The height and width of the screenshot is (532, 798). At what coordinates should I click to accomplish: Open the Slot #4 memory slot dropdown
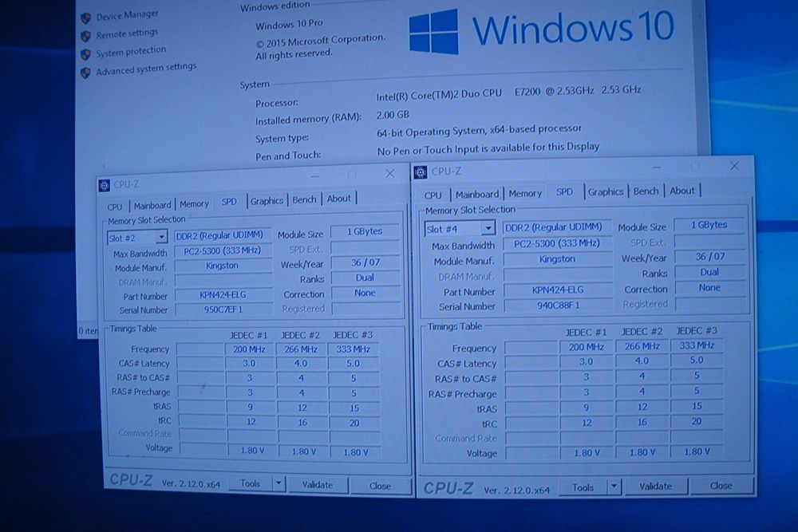pyautogui.click(x=460, y=229)
